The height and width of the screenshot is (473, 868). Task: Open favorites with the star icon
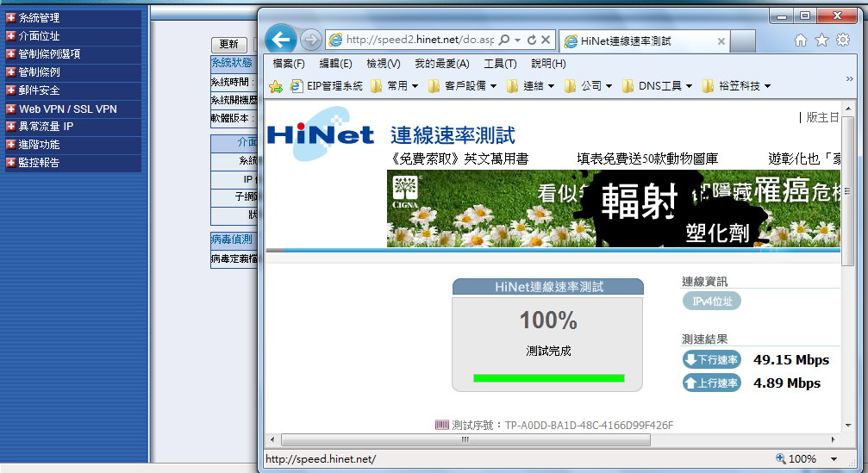tap(822, 40)
